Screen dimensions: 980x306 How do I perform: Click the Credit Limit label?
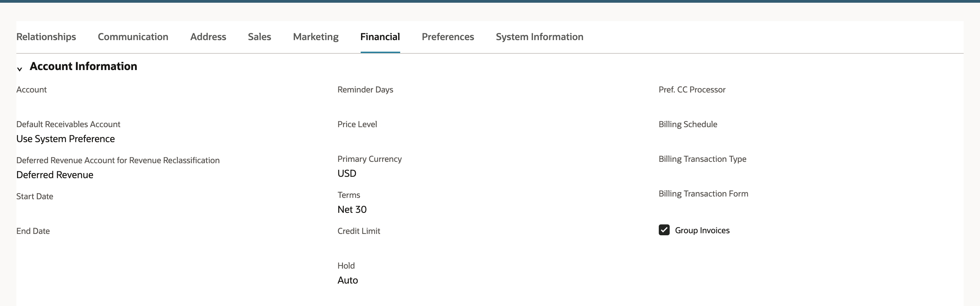359,231
